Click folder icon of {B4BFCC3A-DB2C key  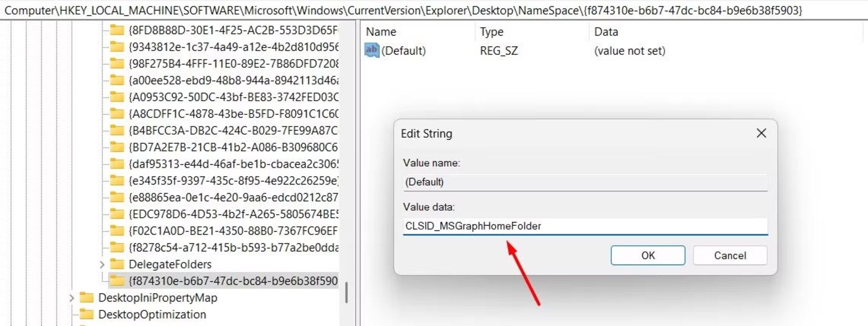pyautogui.click(x=117, y=130)
